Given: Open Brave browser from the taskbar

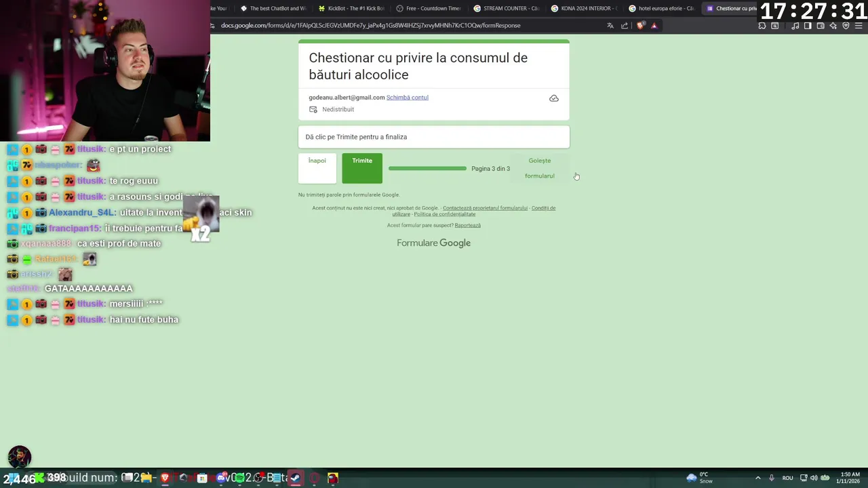Looking at the screenshot, I should click(x=165, y=478).
